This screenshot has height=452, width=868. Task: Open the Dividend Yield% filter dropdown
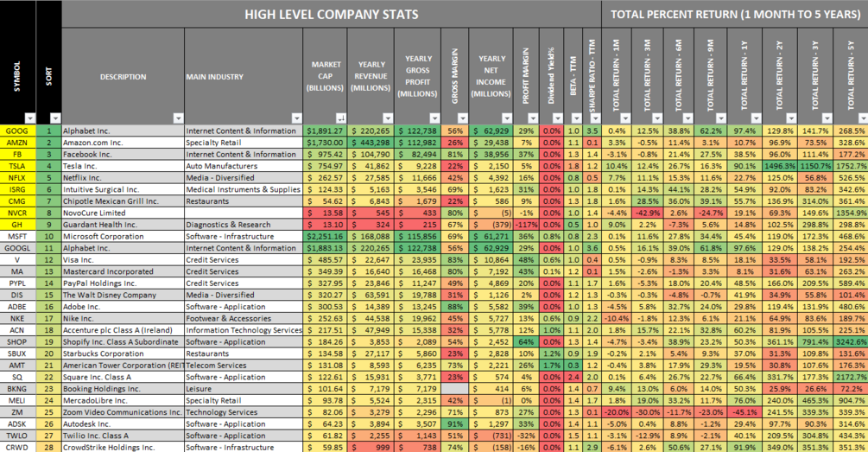pyautogui.click(x=558, y=118)
